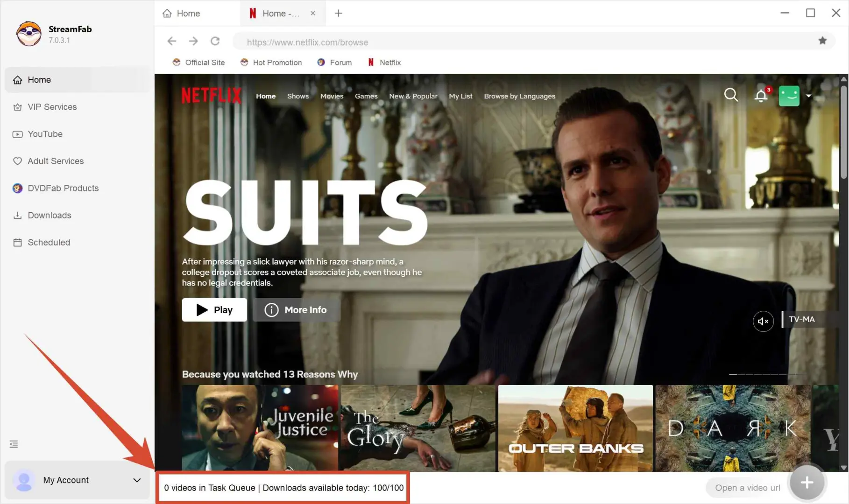Click Home in Netflix navigation

tap(266, 96)
